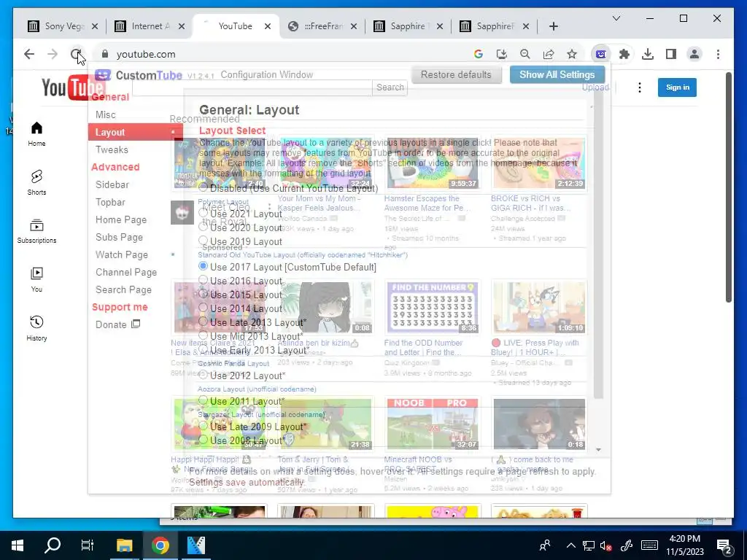Open the Search Page settings category

tap(123, 289)
